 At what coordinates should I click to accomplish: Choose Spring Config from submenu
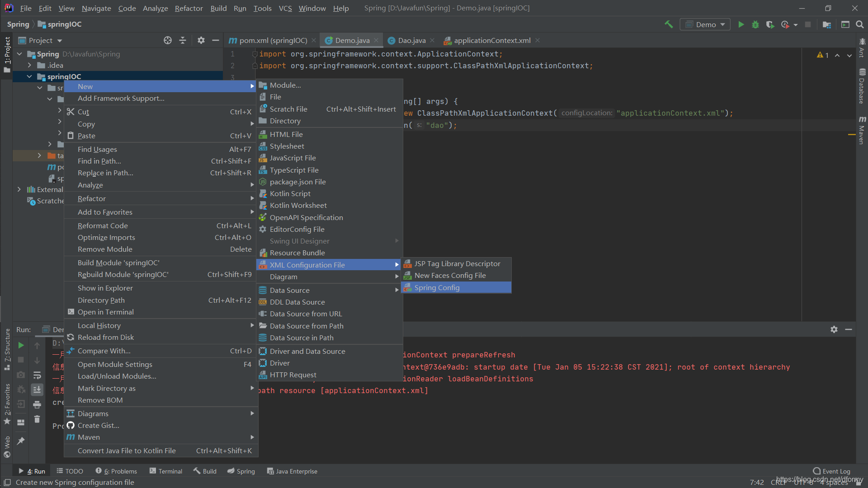(x=456, y=287)
